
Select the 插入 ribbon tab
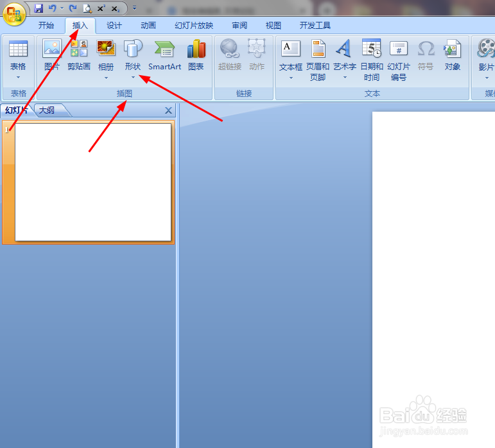point(80,25)
